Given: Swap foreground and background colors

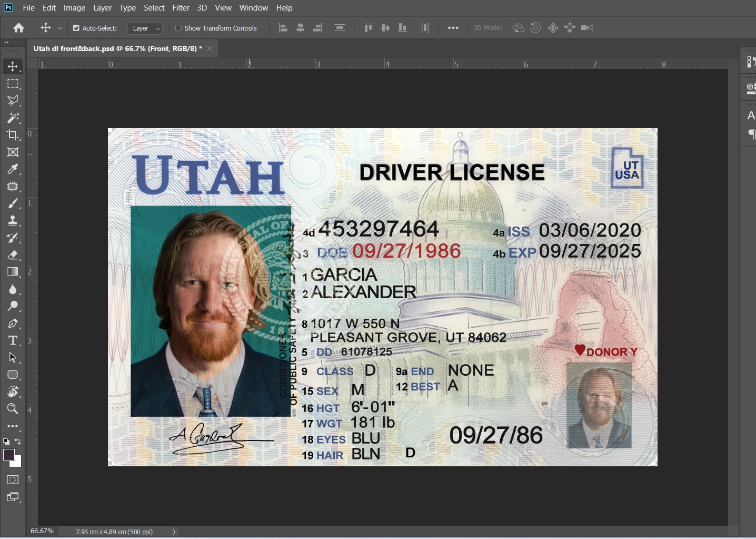Looking at the screenshot, I should 18,441.
